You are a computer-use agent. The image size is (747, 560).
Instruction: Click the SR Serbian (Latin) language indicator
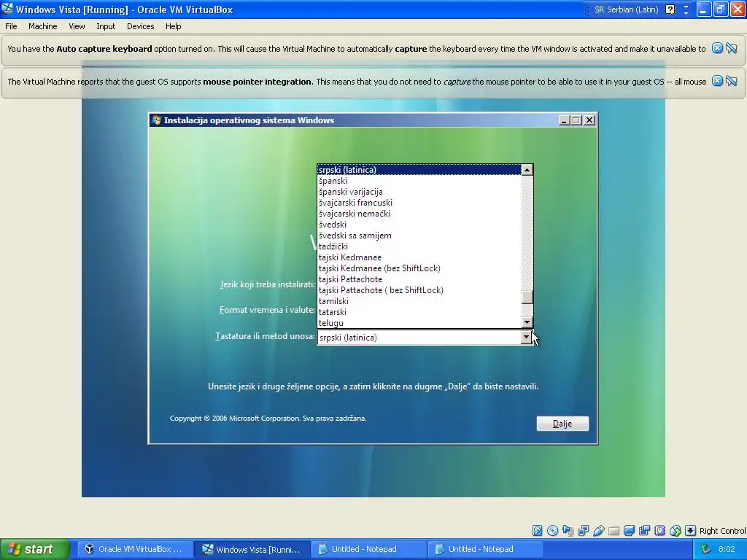point(626,9)
